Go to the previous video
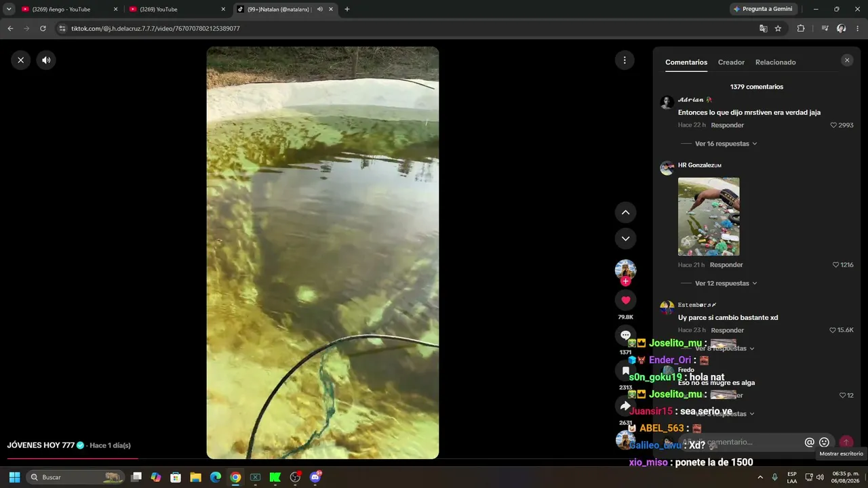This screenshot has width=868, height=488. (x=625, y=212)
